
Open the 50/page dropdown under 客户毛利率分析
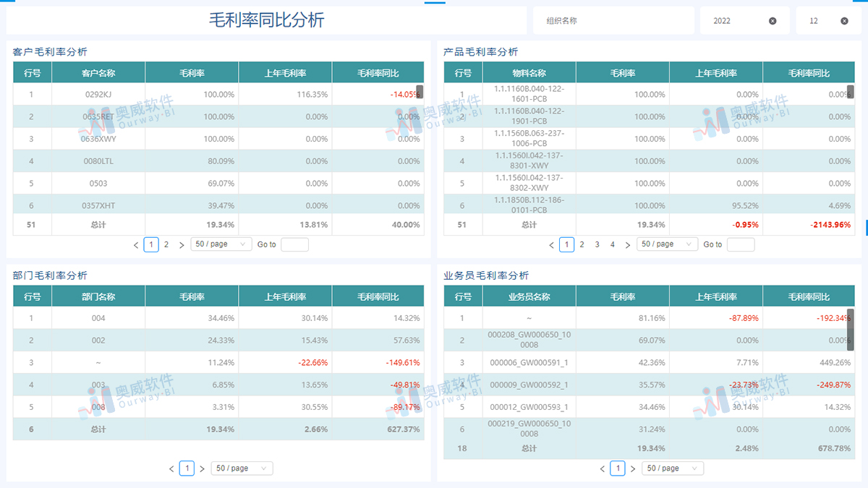221,244
